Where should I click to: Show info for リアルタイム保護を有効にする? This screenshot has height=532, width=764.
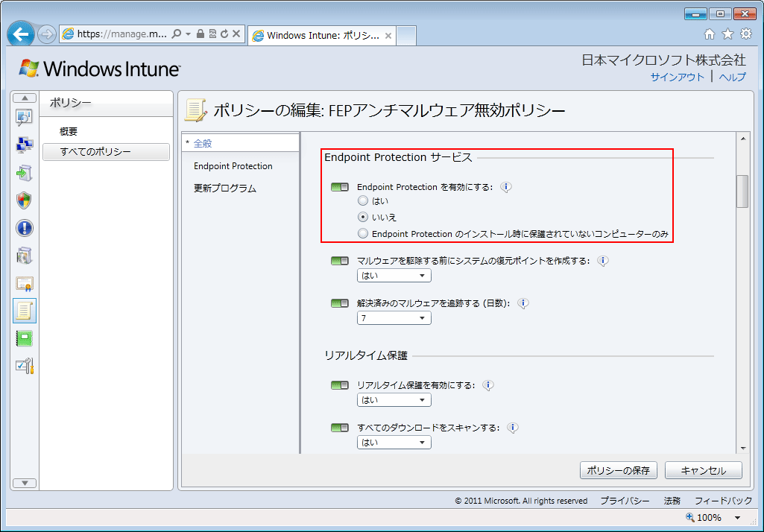(x=487, y=385)
